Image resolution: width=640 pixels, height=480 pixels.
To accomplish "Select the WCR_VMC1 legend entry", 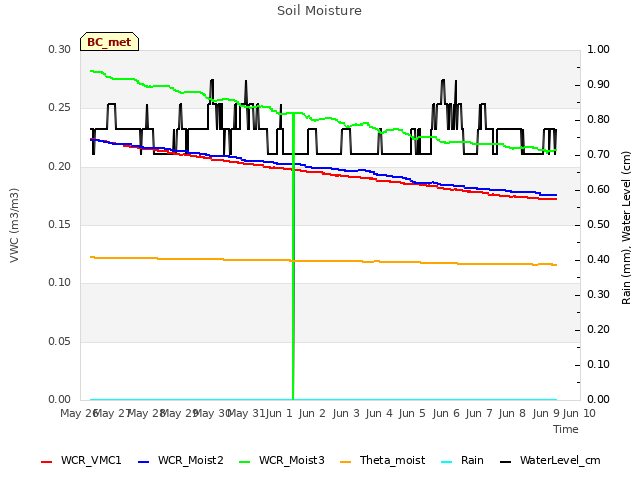I will tap(81, 460).
